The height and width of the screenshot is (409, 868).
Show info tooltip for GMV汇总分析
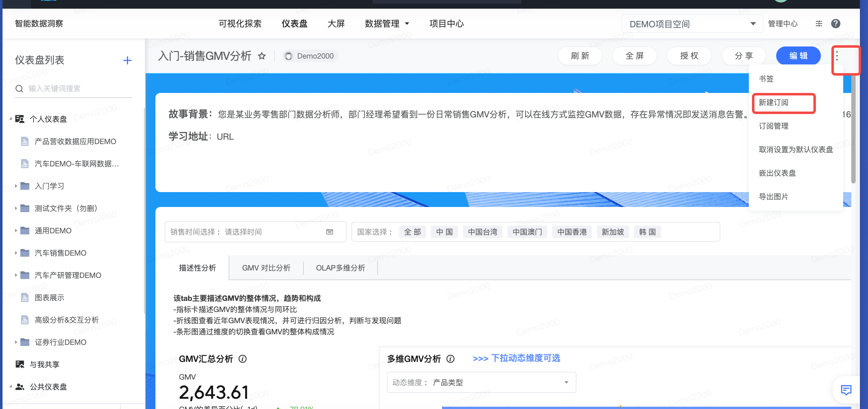(x=243, y=359)
